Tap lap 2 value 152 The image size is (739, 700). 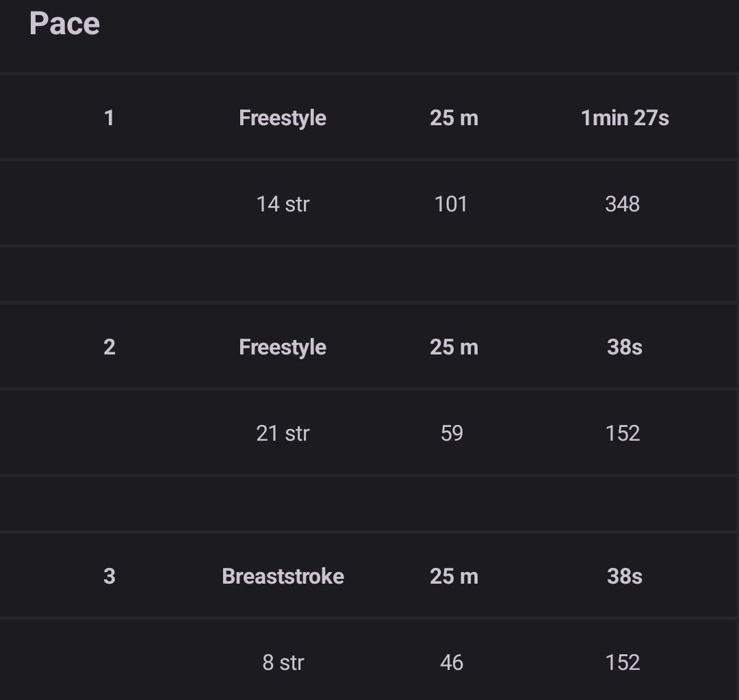(x=623, y=433)
